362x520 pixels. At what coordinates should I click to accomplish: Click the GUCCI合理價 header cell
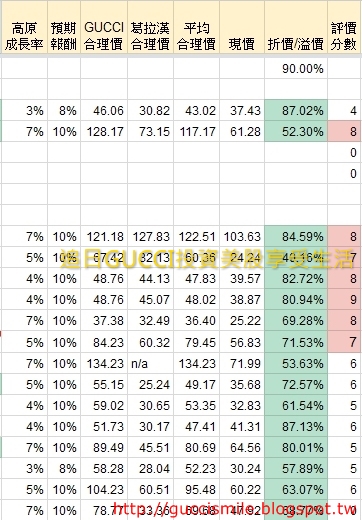tap(104, 27)
